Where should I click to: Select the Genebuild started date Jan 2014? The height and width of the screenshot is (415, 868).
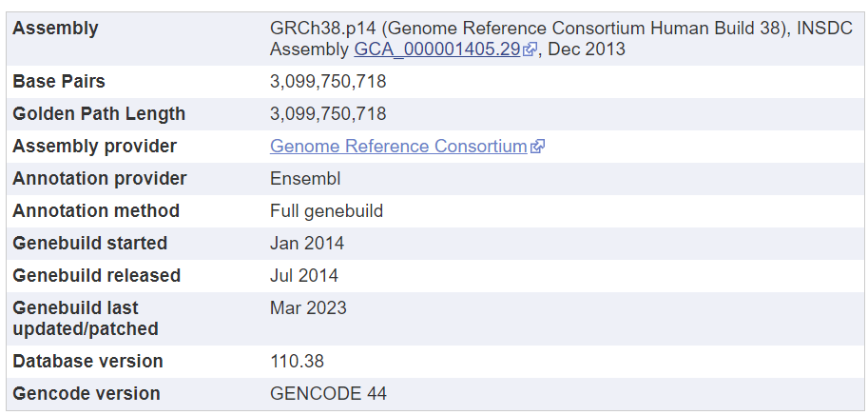[x=307, y=244]
